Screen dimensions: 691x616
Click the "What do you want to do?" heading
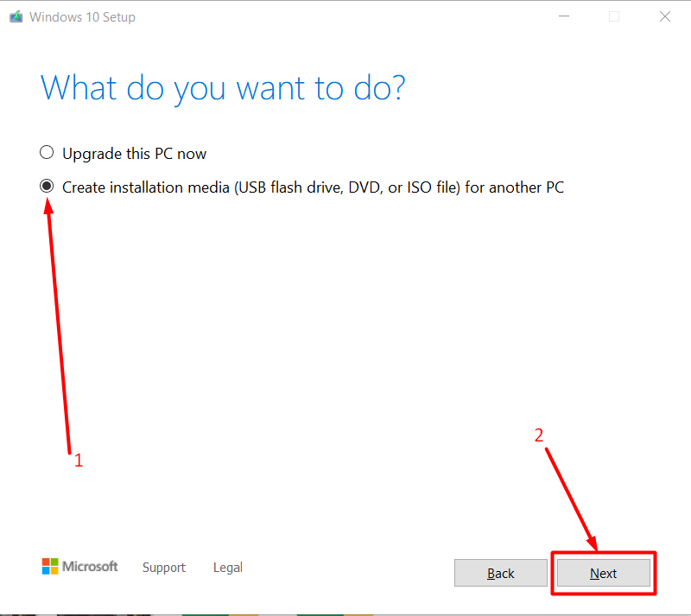point(223,88)
